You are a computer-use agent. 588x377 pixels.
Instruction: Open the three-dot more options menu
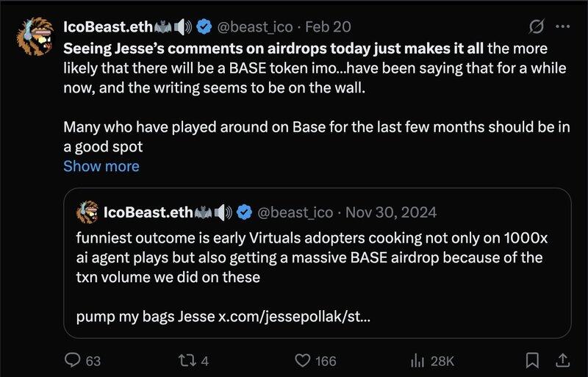pyautogui.click(x=563, y=26)
